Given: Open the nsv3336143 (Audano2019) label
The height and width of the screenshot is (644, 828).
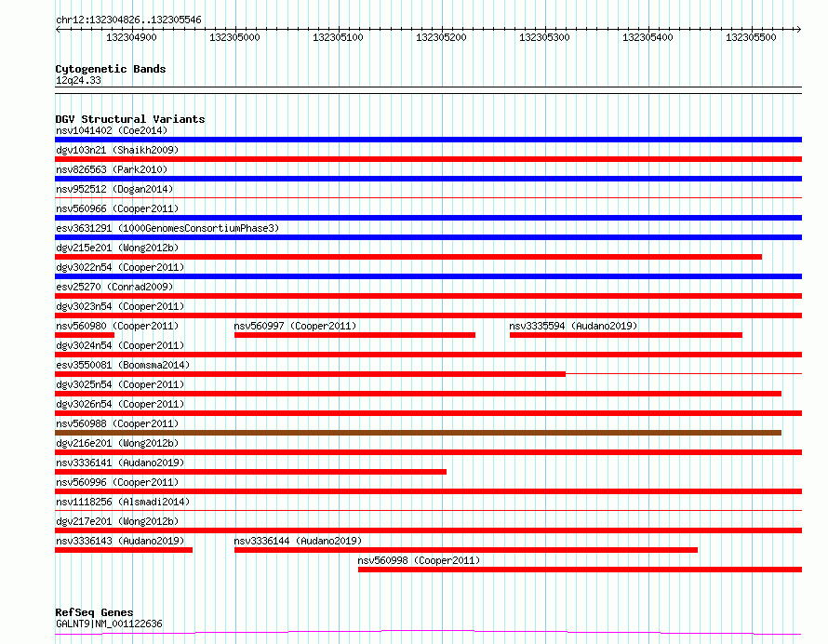Looking at the screenshot, I should tap(120, 541).
